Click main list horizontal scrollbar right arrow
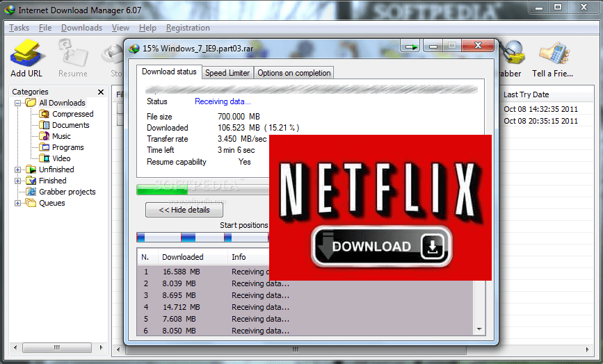Screen dimensions: 603x364 pos(587,349)
